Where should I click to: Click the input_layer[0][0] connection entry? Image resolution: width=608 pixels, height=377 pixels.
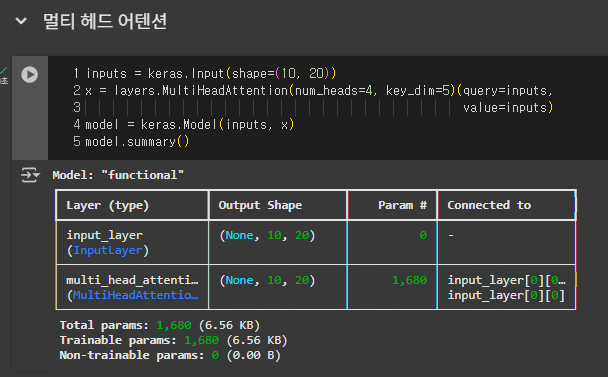point(506,295)
